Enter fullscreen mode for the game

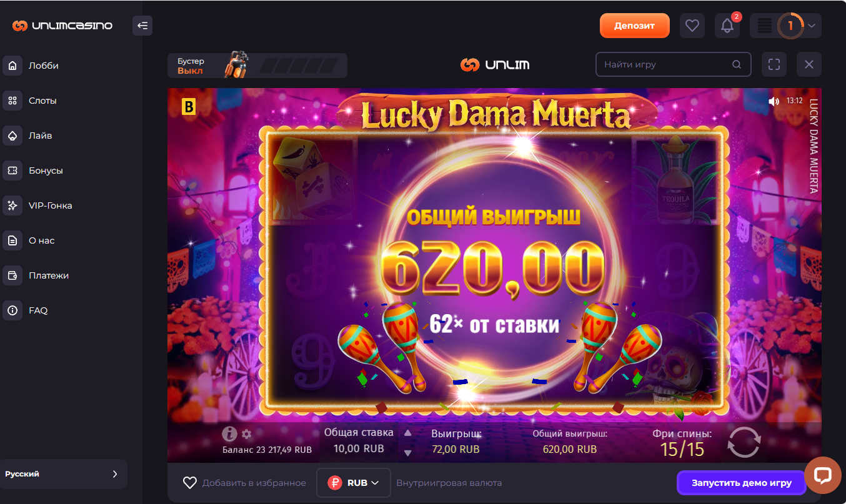774,64
